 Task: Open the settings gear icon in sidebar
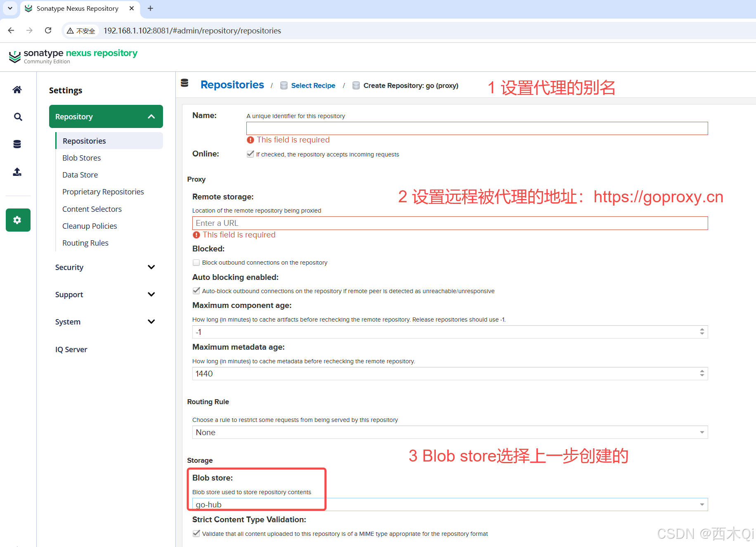point(18,220)
